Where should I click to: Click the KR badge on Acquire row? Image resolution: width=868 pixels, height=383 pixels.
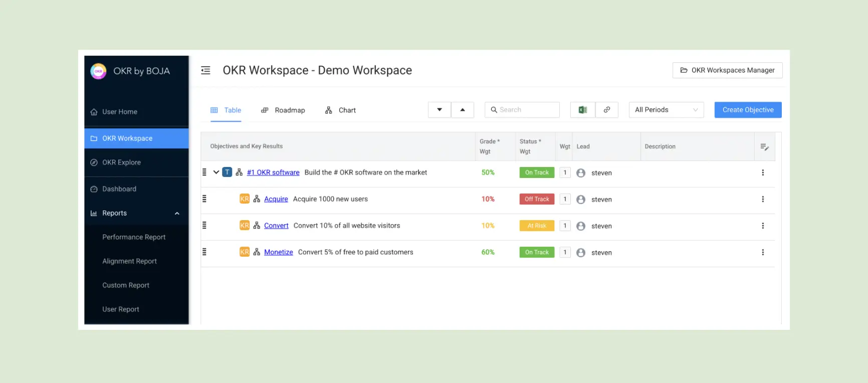[245, 199]
